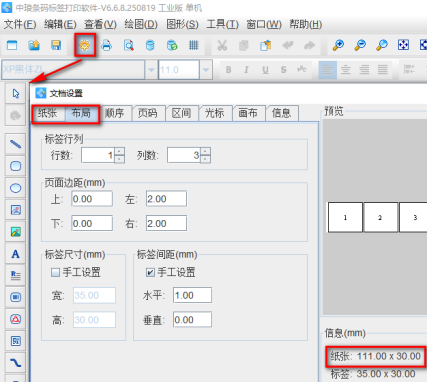The width and height of the screenshot is (428, 382).
Task: Open the 工具(T) menu
Action: [x=223, y=24]
